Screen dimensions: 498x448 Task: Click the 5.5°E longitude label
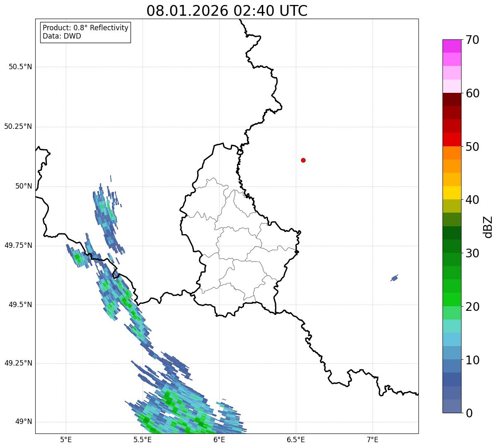point(143,439)
